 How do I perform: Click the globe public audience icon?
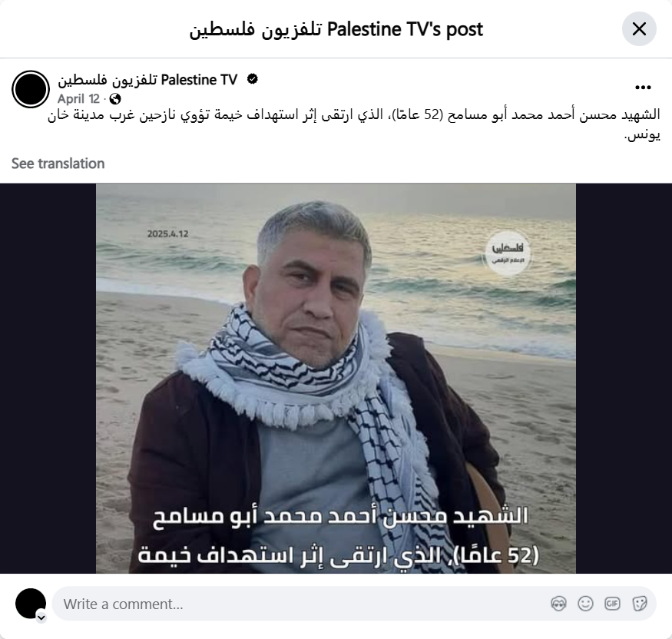tap(115, 99)
